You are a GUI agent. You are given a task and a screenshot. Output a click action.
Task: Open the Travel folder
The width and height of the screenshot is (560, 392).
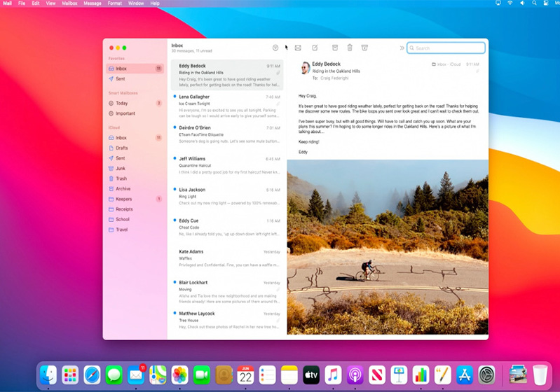tap(135, 230)
